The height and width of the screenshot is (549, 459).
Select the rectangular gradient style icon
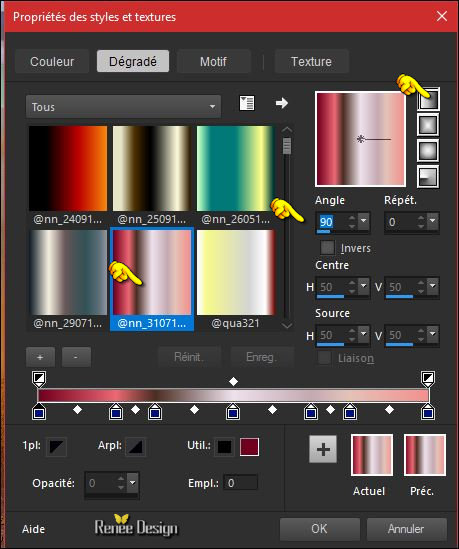[x=428, y=125]
